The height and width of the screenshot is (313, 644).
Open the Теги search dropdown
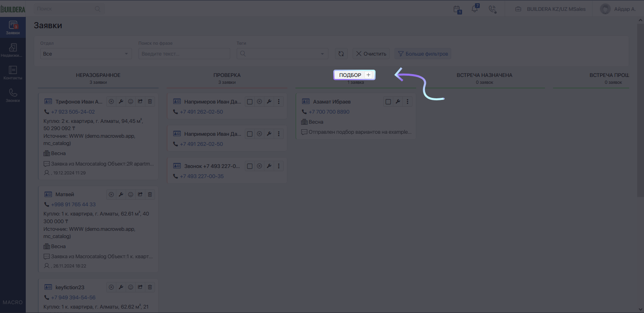(283, 54)
